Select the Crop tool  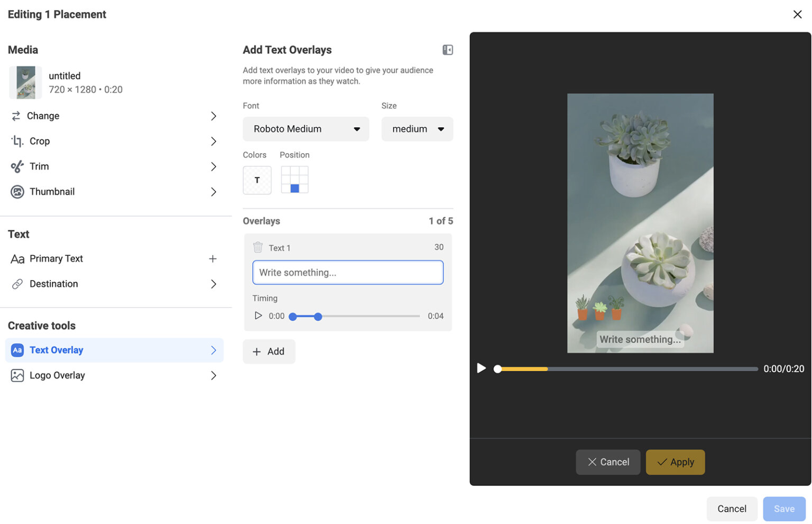click(39, 141)
